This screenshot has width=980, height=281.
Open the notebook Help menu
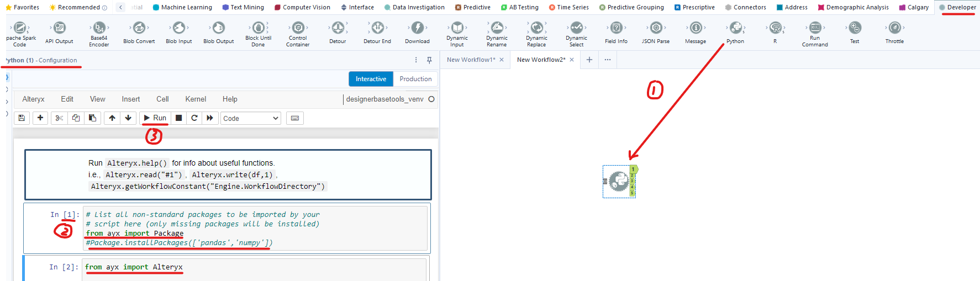[x=230, y=99]
